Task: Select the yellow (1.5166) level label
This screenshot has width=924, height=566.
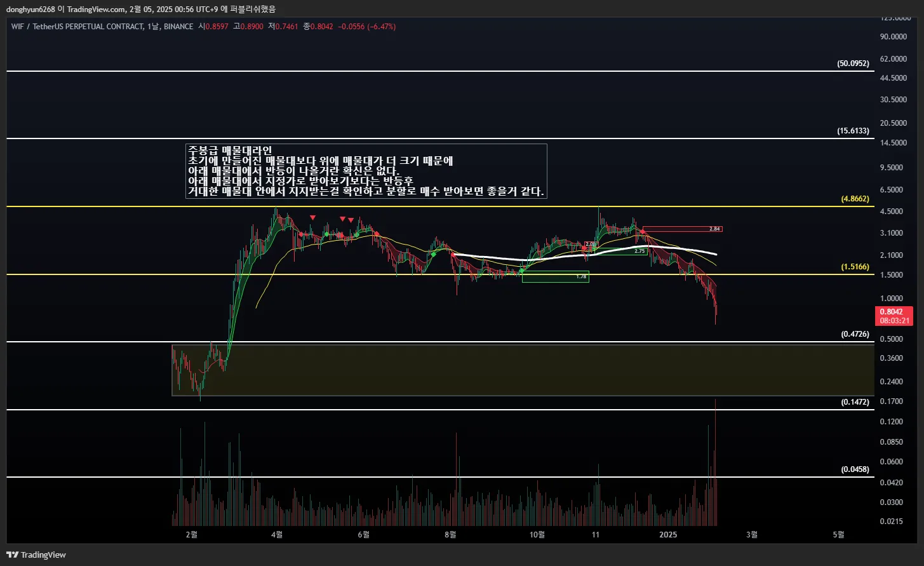Action: (855, 267)
